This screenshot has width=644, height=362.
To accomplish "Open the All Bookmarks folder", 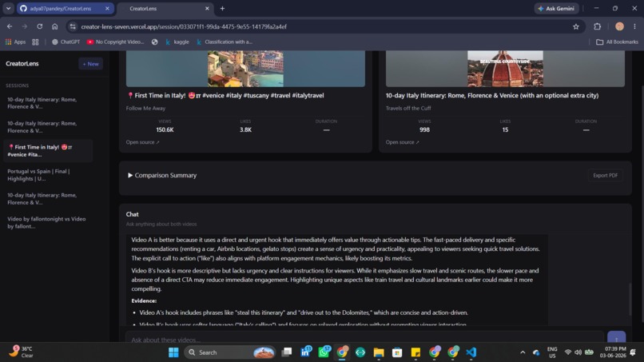I will click(617, 42).
